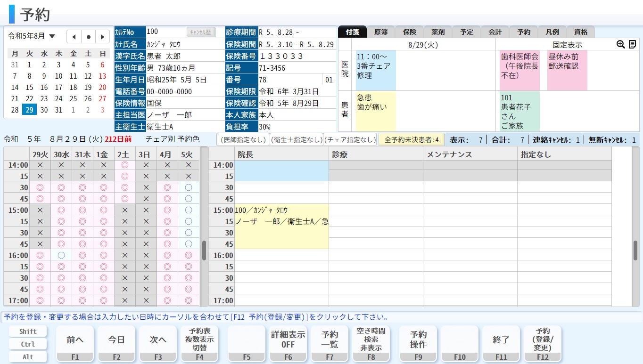Click the 前へ F1 button
This screenshot has width=643, height=364.
coord(75,344)
